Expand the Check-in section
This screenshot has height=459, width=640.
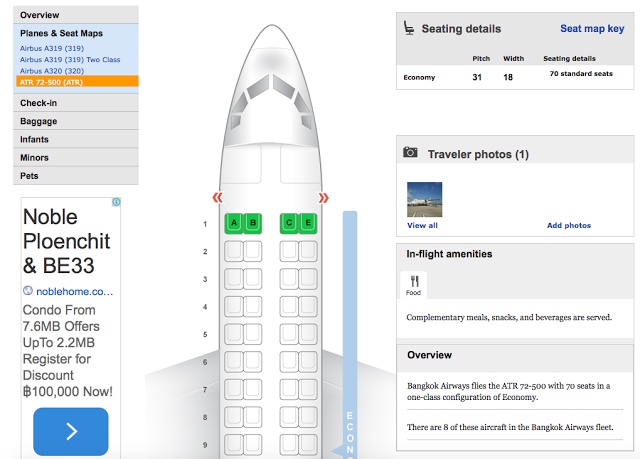coord(40,103)
